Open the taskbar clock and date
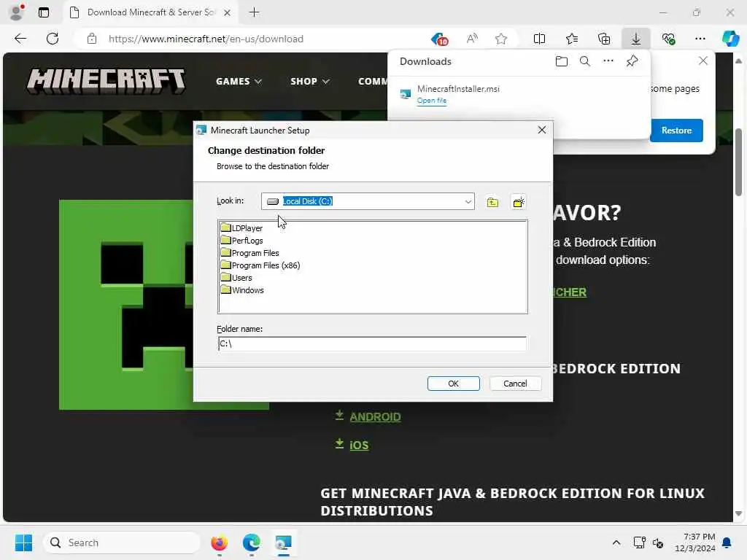 pos(694,542)
